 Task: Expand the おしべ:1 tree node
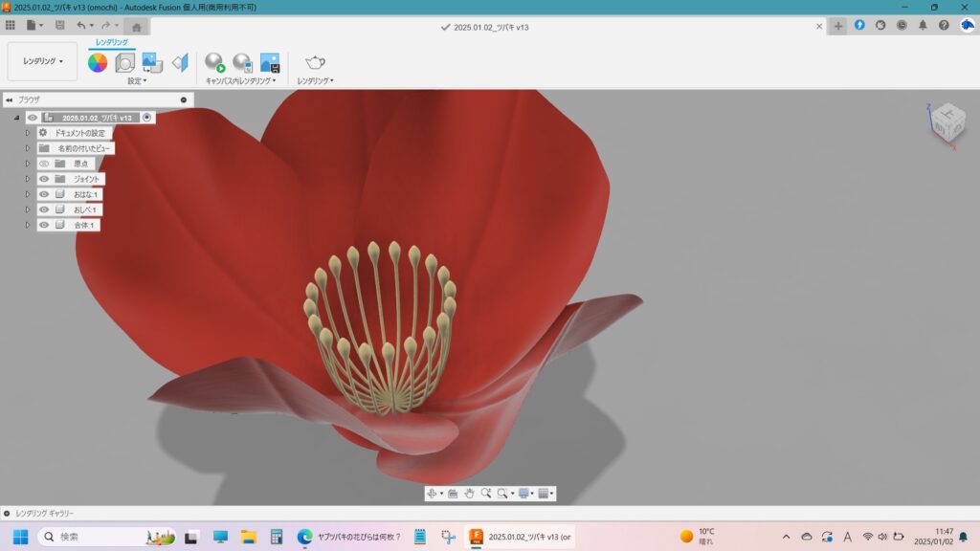pos(28,209)
